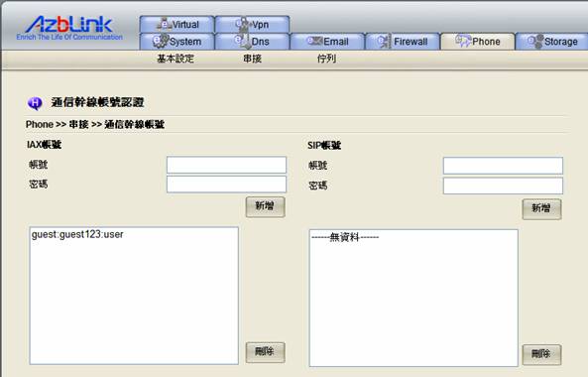Open the Storage tab
Image resolution: width=588 pixels, height=377 pixels.
(552, 42)
